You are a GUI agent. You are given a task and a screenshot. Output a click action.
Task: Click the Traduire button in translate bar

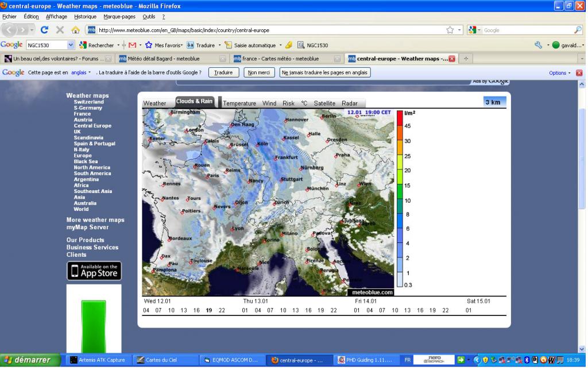click(223, 72)
